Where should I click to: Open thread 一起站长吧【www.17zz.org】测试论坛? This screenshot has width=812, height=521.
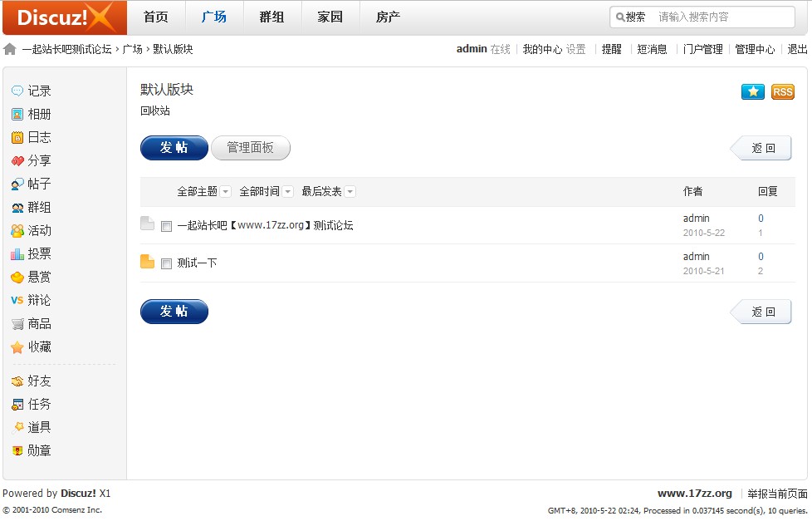pyautogui.click(x=265, y=225)
